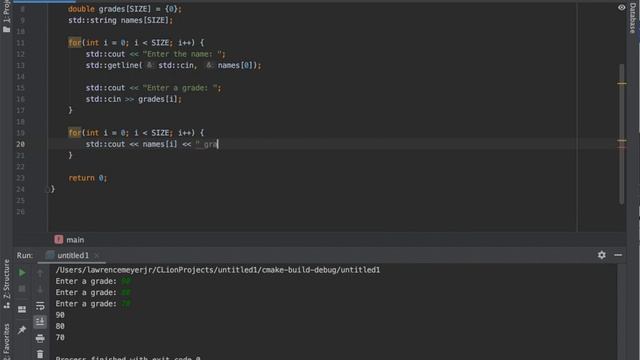Open Run panel settings gear
Viewport: 640px width, 360px height.
click(602, 255)
